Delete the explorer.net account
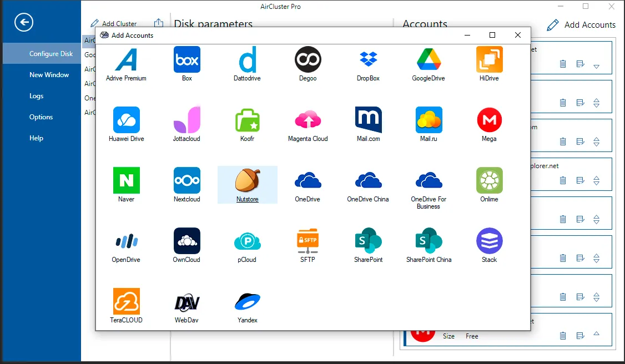The height and width of the screenshot is (364, 625). click(563, 180)
